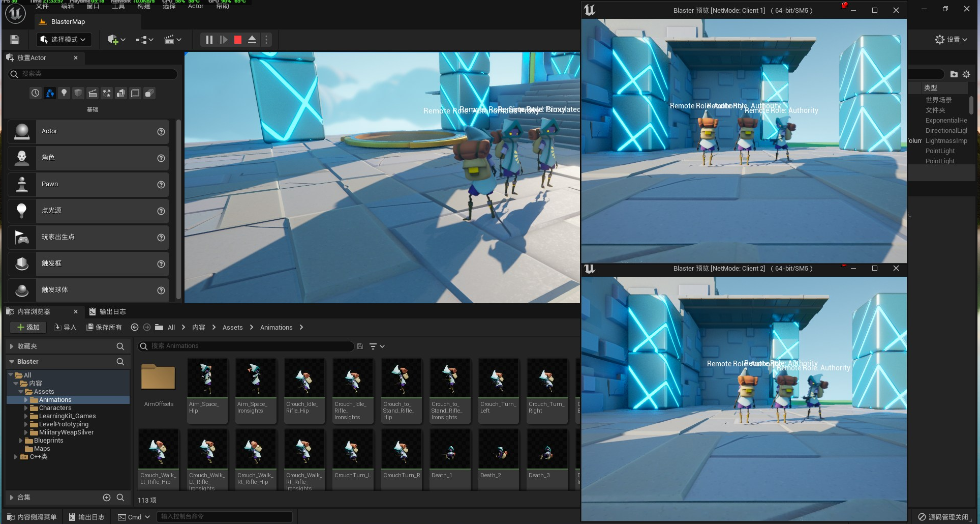980x524 pixels.
Task: Open help for the Player Start entry
Action: click(161, 238)
